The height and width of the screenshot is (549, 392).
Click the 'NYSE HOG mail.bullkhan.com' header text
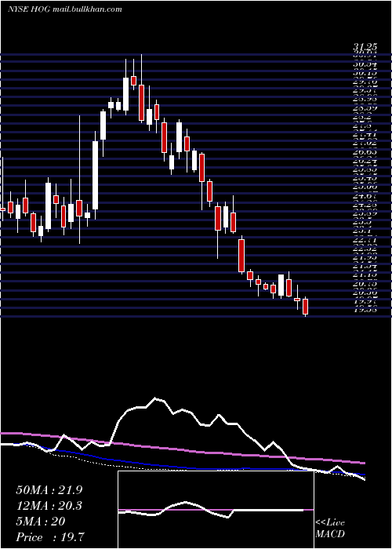click(x=65, y=9)
